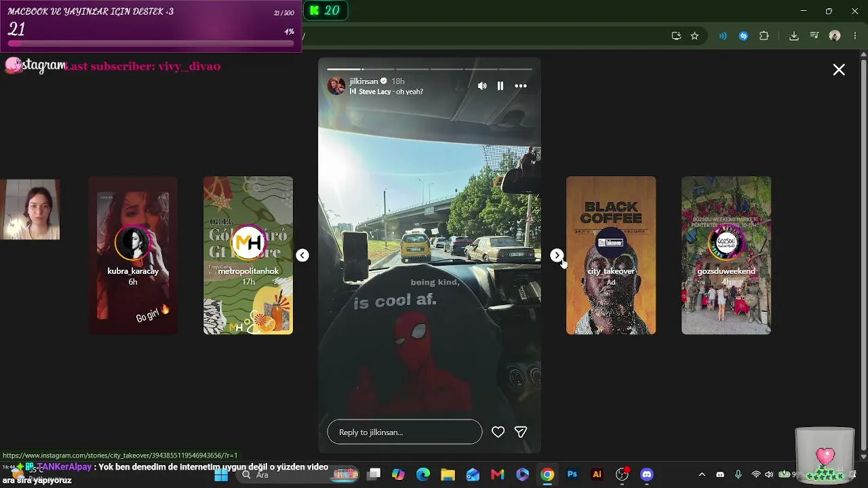This screenshot has height=488, width=868.
Task: Advance to the next story
Action: point(557,256)
